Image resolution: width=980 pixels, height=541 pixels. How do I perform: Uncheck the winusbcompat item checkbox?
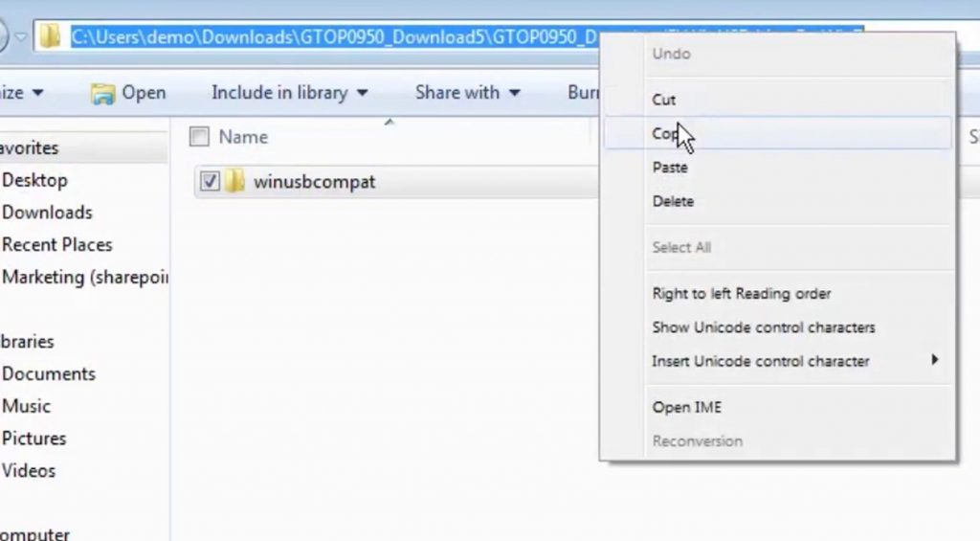(211, 181)
